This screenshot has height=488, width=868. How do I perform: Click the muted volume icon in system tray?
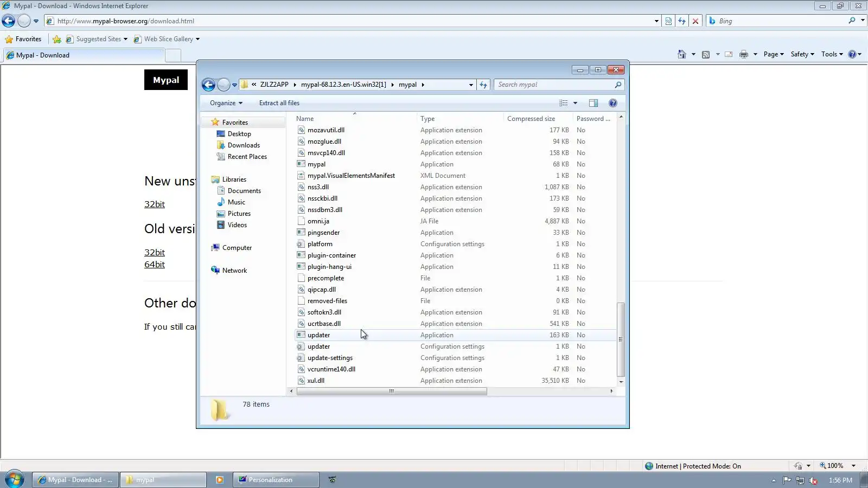click(x=813, y=480)
